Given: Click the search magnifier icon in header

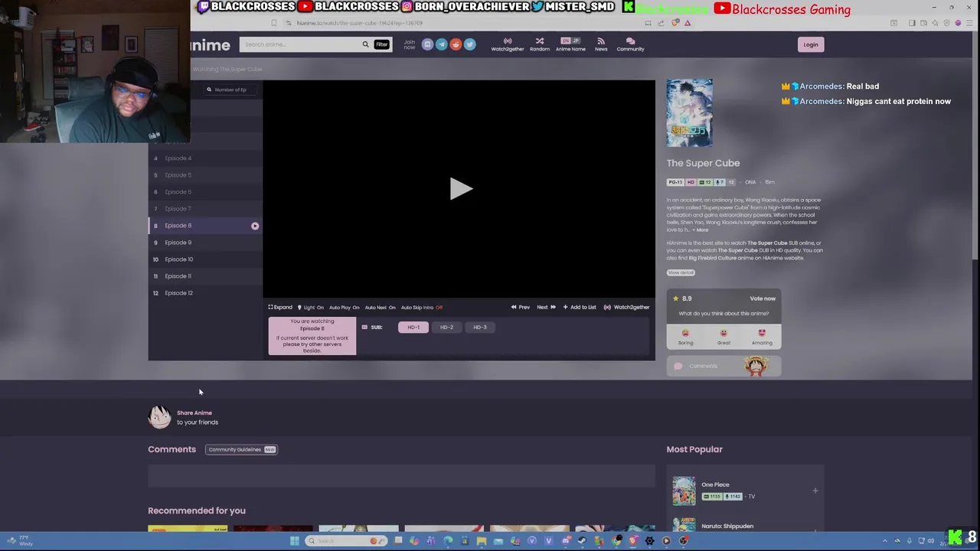Looking at the screenshot, I should coord(365,44).
